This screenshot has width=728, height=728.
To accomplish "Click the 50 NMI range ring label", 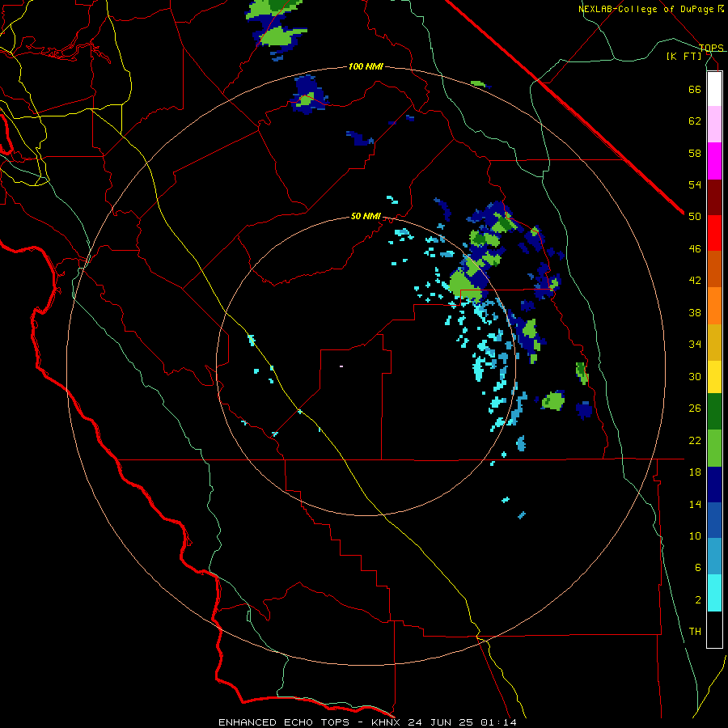I will [366, 216].
